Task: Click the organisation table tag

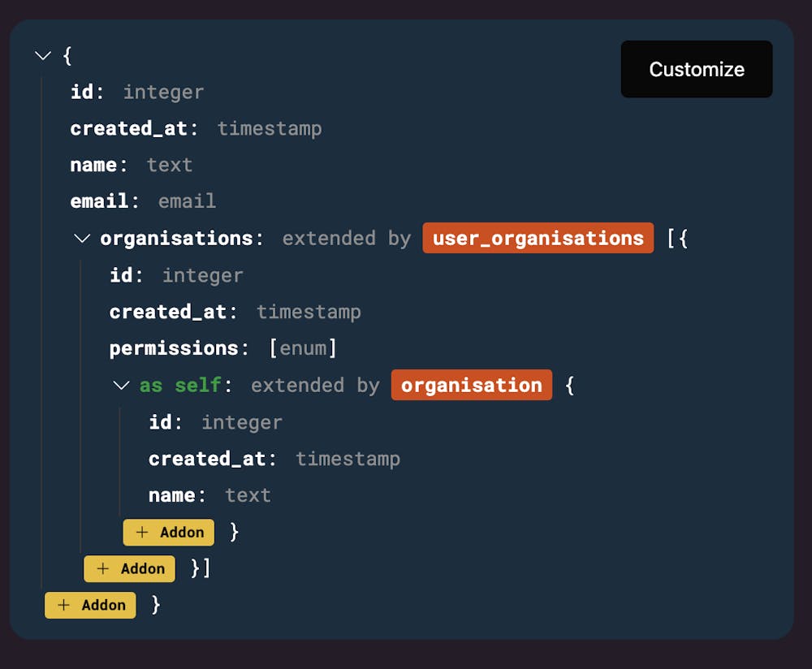Action: (471, 385)
